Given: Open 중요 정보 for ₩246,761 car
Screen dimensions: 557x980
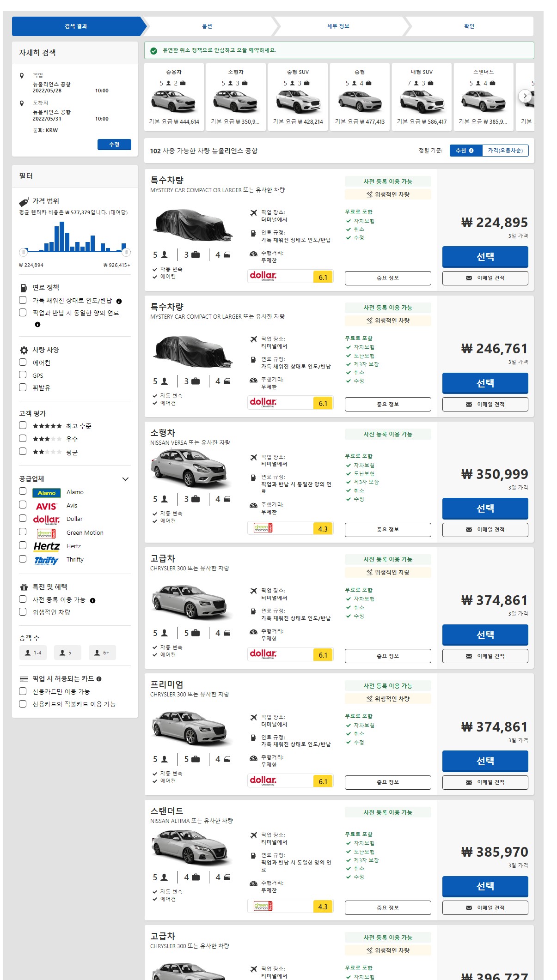Looking at the screenshot, I should (x=388, y=405).
